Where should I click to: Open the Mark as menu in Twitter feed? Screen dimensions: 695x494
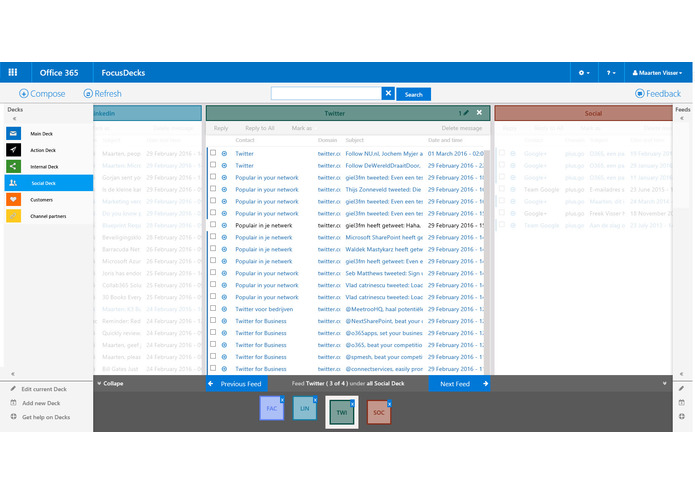click(301, 128)
